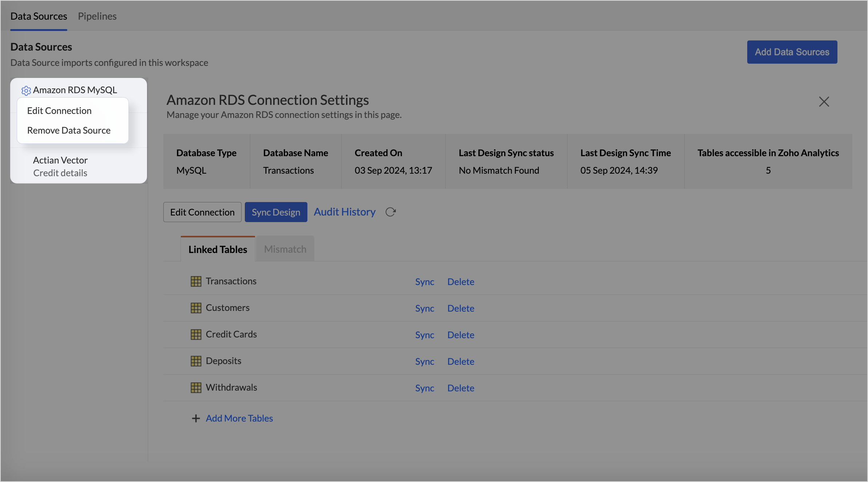Screen dimensions: 868x482
Task: Sync the Withdrawals table
Action: pyautogui.click(x=425, y=388)
